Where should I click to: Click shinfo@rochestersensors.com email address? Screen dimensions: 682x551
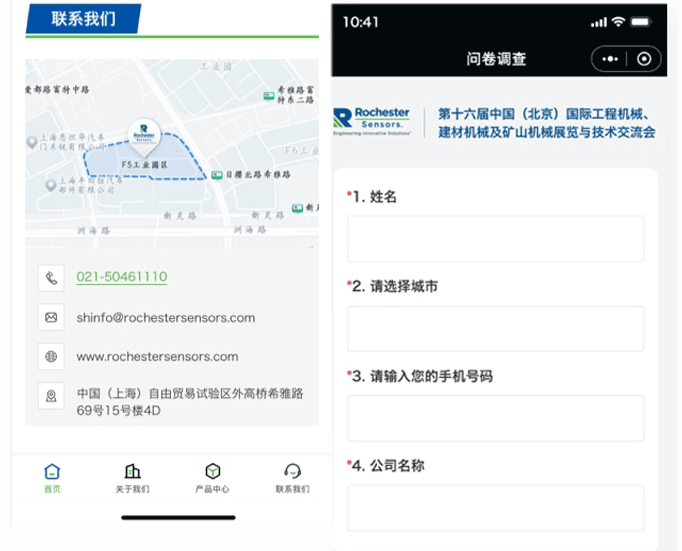click(165, 317)
